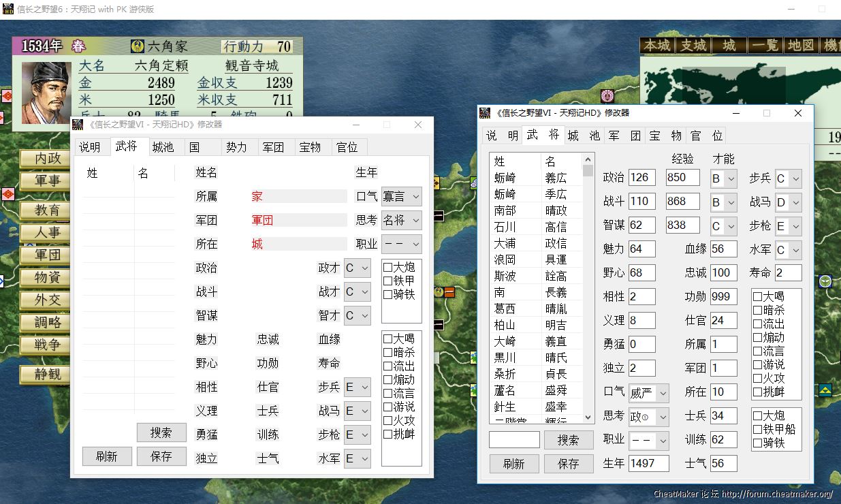This screenshot has width=841, height=504.
Task: Open the 宝物 tab in the left trainer window
Action: pyautogui.click(x=310, y=147)
